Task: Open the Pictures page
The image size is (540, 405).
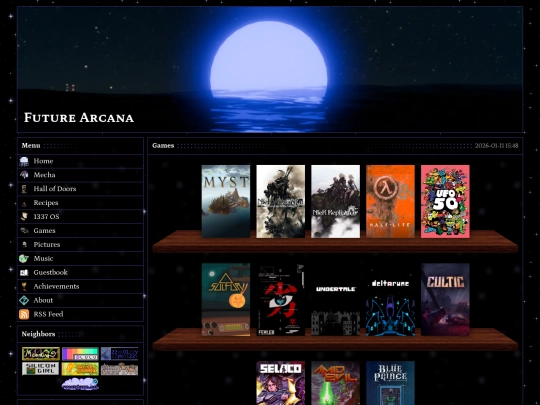Action: [x=46, y=245]
